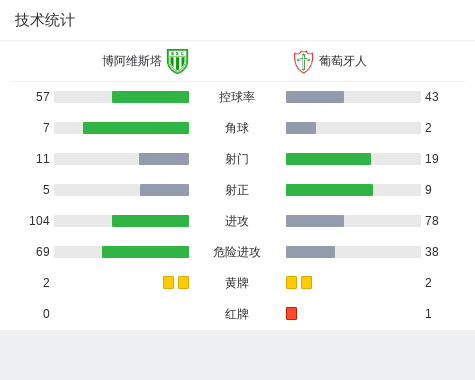Screen dimensions: 475x380
Task: Click the green attack bar showing 104
Action: click(x=150, y=221)
